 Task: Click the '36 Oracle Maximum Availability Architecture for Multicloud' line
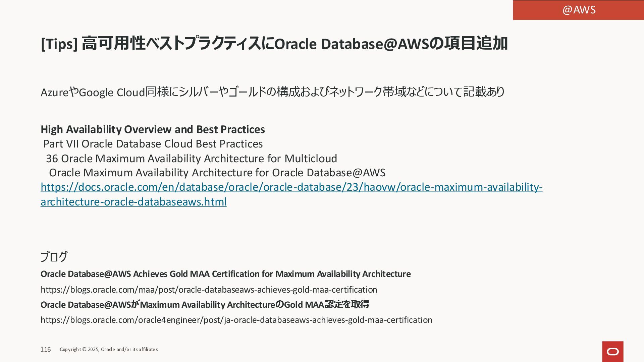point(191,158)
